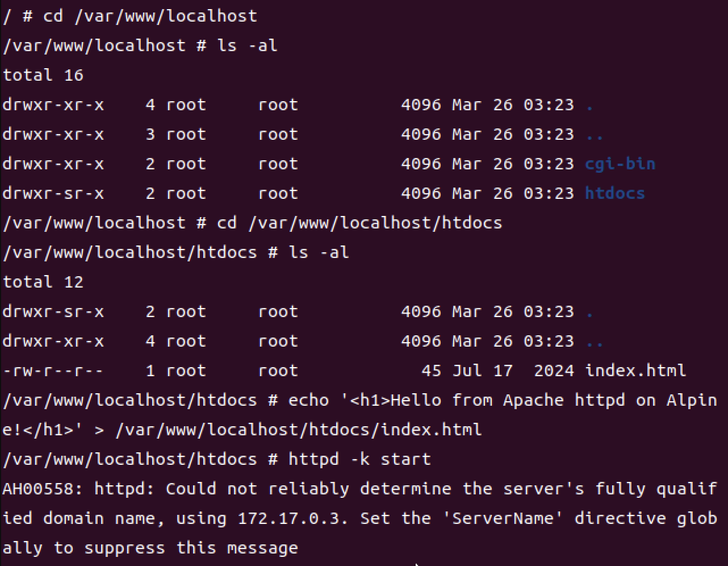Click the echo command's 'Hello from Apache' text
The width and height of the screenshot is (728, 566).
478,400
